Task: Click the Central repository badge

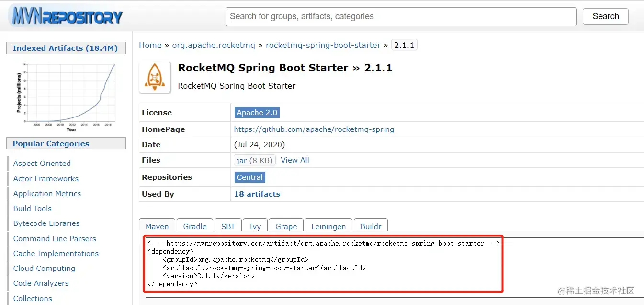Action: pos(249,177)
